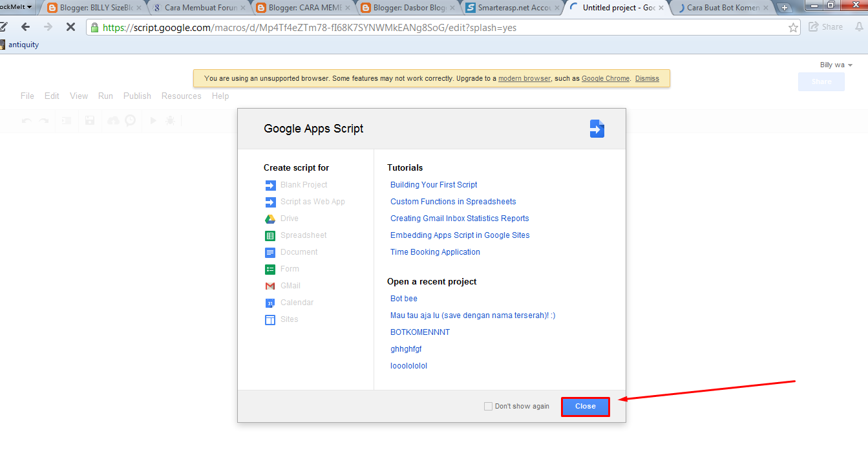Open Creating Gmail Inbox Statistics Reports tutorial
This screenshot has height=470, width=868.
[x=460, y=219]
